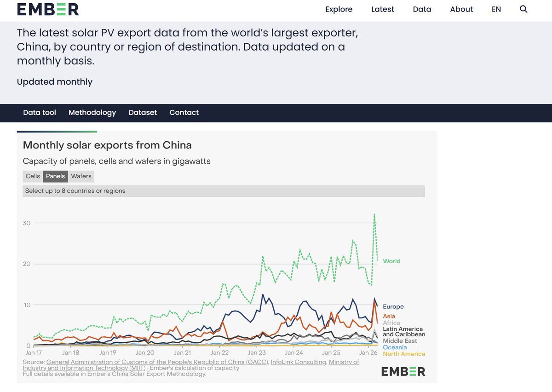Select the Cells data toggle
The image size is (552, 392).
point(33,176)
